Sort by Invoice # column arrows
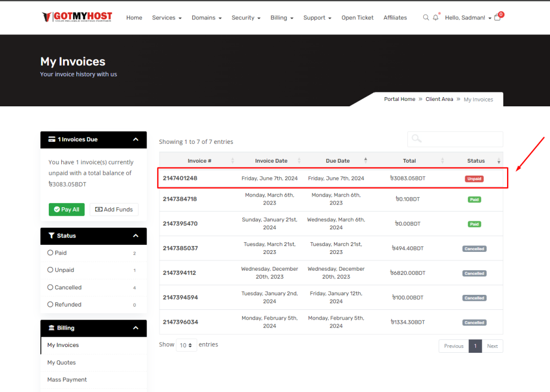This screenshot has height=392, width=550. (x=233, y=161)
